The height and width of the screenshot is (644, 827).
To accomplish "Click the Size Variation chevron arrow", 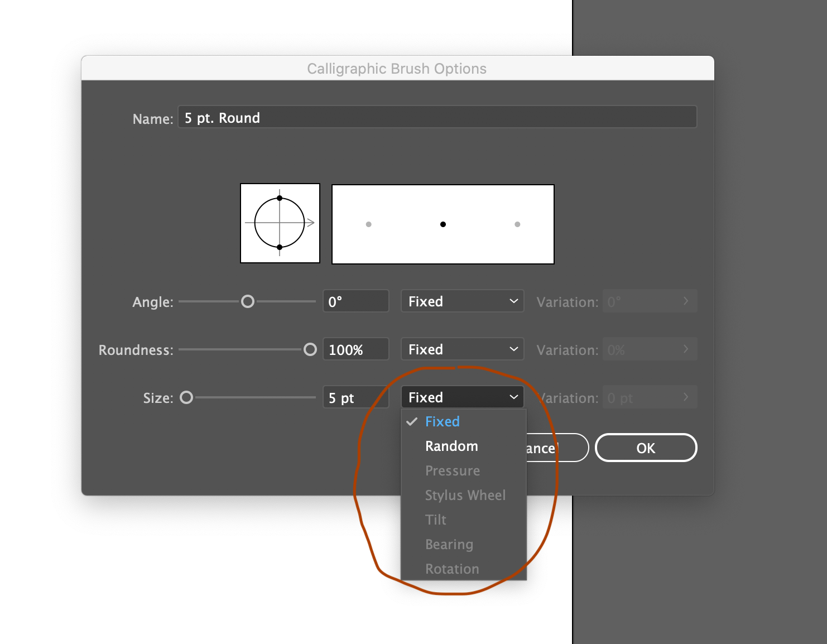I will [x=686, y=397].
